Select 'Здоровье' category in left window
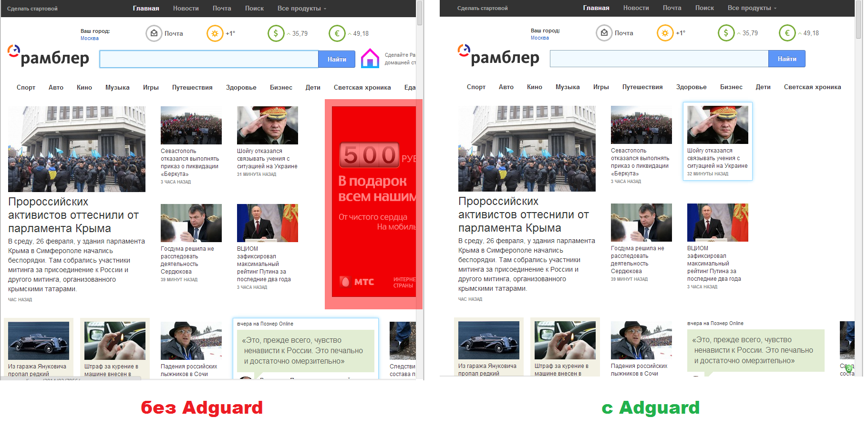 (x=241, y=88)
